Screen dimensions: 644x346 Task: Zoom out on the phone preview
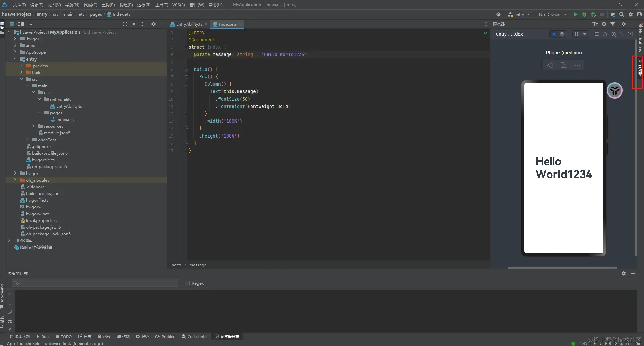click(x=605, y=34)
